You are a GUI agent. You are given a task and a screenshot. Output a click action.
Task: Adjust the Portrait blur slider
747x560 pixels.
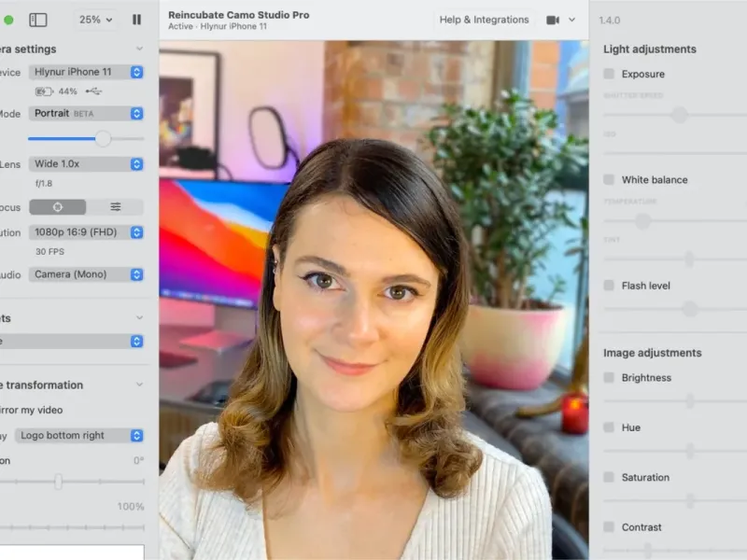click(103, 138)
